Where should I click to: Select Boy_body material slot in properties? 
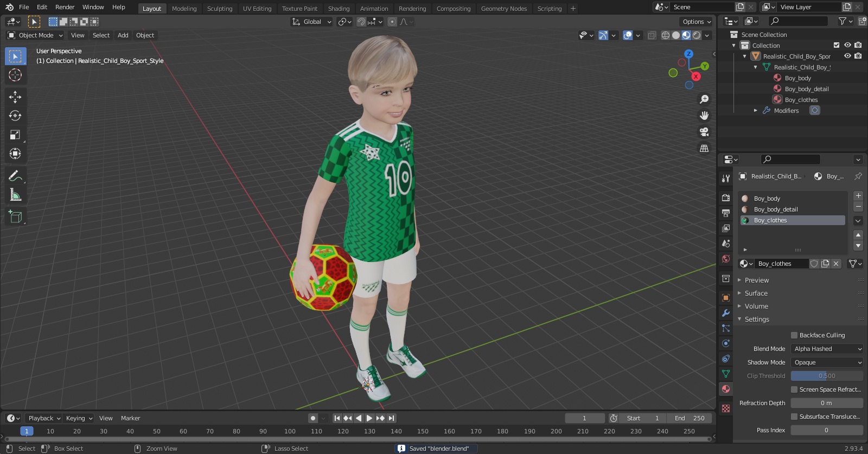tap(793, 199)
